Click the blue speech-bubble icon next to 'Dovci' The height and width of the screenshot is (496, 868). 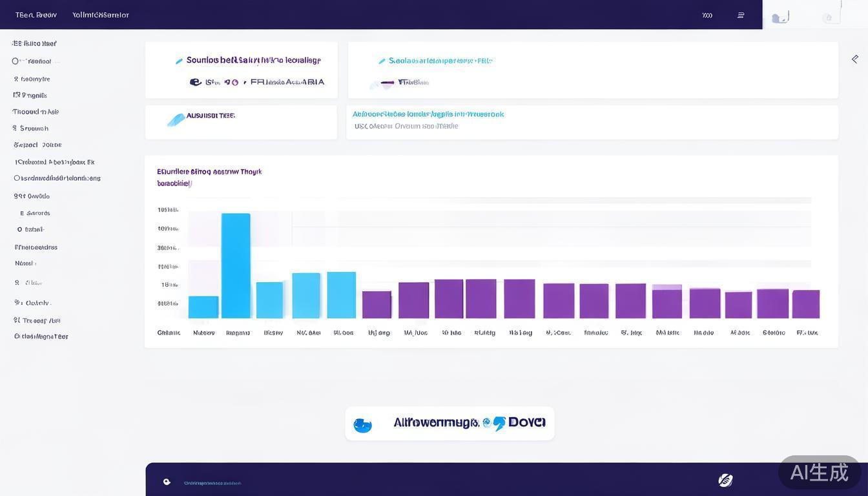(x=499, y=424)
